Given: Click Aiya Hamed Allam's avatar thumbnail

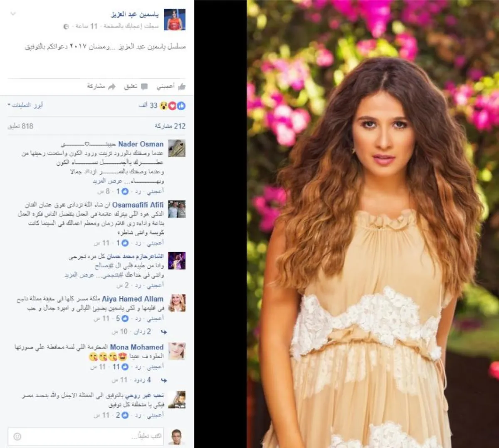Looking at the screenshot, I should click(x=177, y=303).
